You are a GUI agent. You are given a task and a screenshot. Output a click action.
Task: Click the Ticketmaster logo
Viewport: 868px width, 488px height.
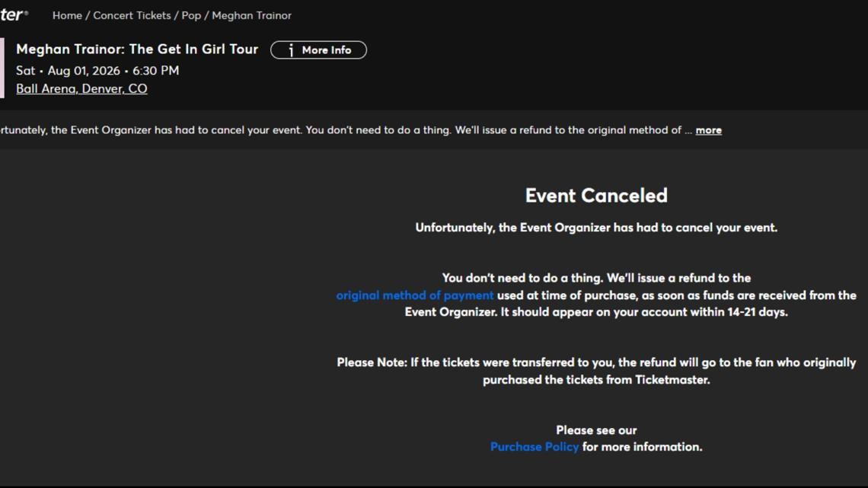pyautogui.click(x=12, y=14)
